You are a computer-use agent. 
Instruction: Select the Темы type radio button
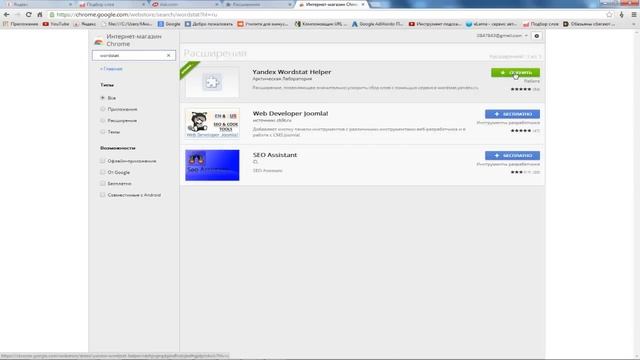click(x=103, y=132)
